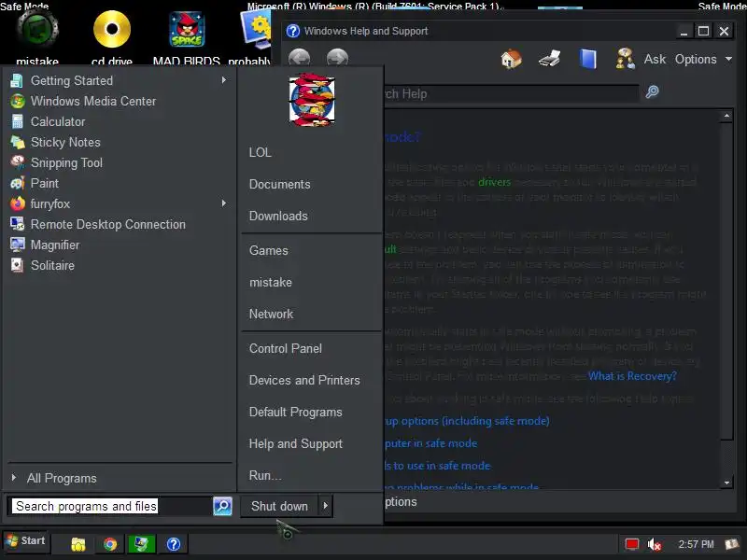
Task: Open the Shut down options arrow
Action: pyautogui.click(x=325, y=506)
